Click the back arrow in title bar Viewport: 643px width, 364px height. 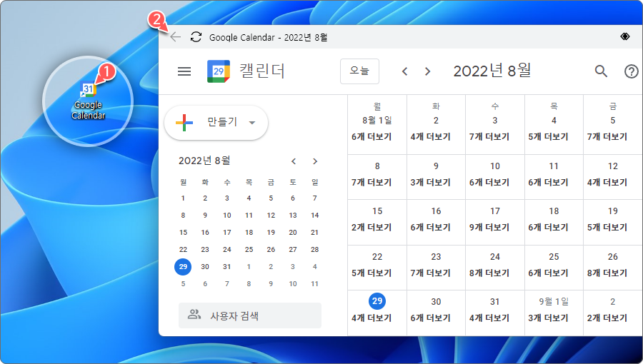click(x=176, y=37)
